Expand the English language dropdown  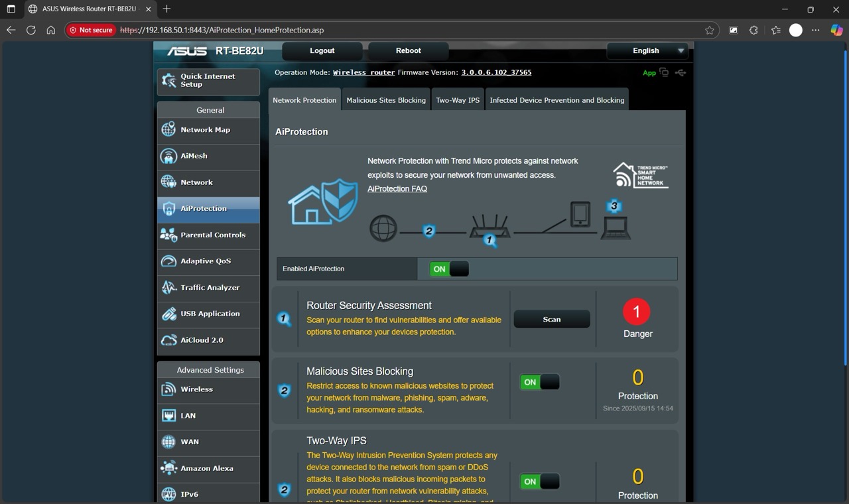(x=648, y=50)
